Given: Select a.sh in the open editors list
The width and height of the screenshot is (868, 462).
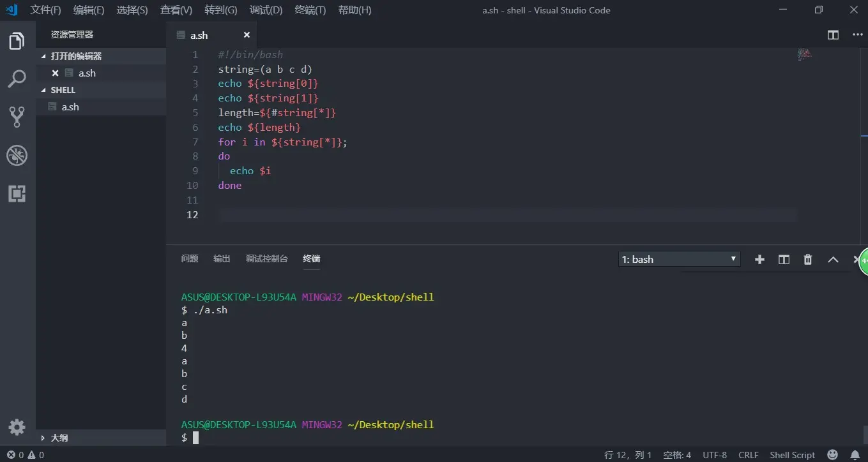Looking at the screenshot, I should (101, 73).
